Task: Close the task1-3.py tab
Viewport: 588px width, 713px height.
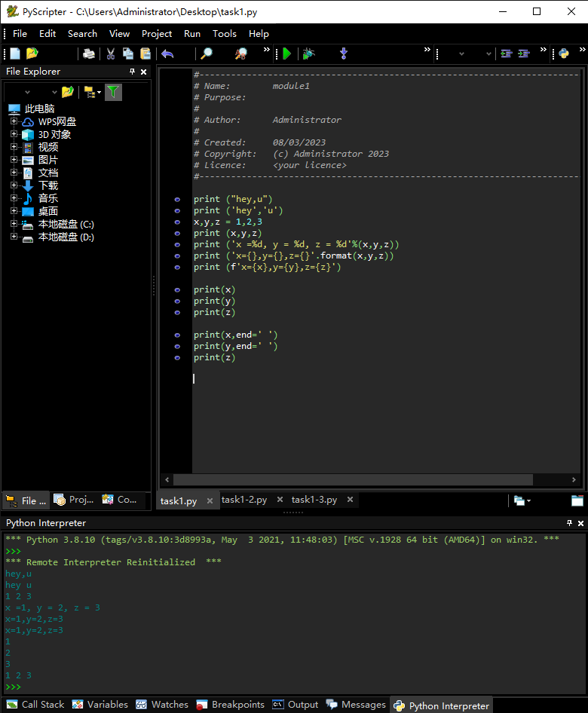Action: pos(351,499)
